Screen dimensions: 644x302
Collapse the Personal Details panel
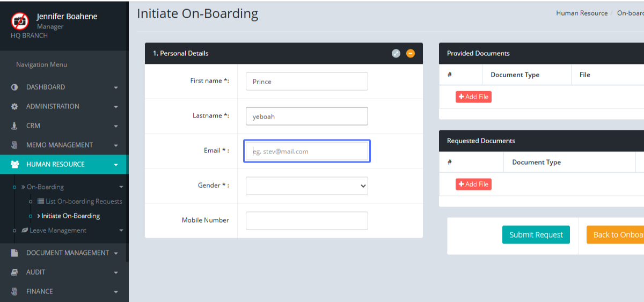[x=411, y=53]
